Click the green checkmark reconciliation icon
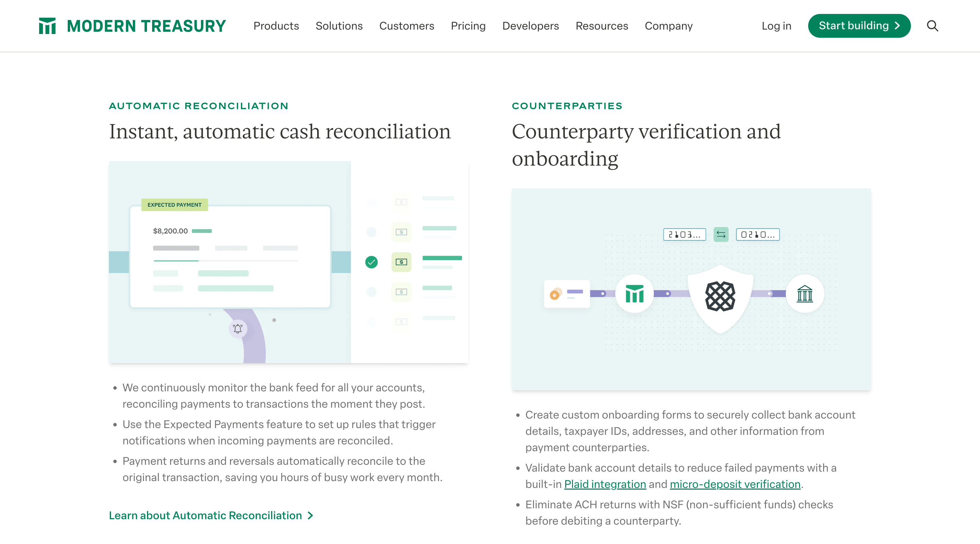 (x=371, y=261)
